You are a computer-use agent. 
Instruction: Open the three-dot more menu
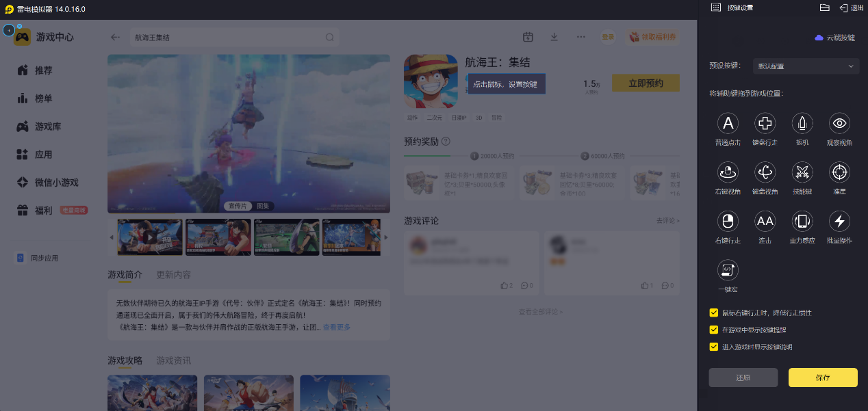tap(581, 37)
